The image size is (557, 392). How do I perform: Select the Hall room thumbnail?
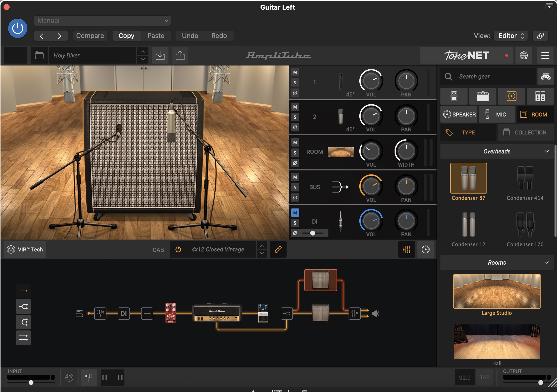[497, 341]
